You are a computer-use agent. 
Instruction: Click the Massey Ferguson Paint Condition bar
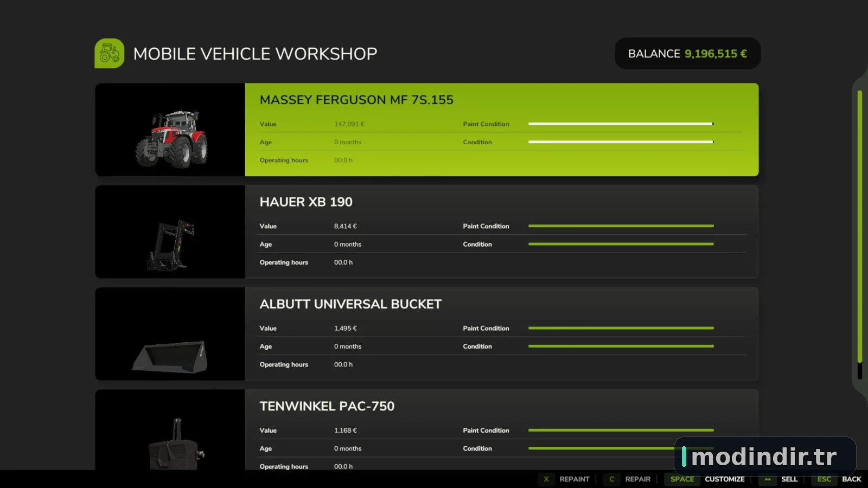pos(621,124)
